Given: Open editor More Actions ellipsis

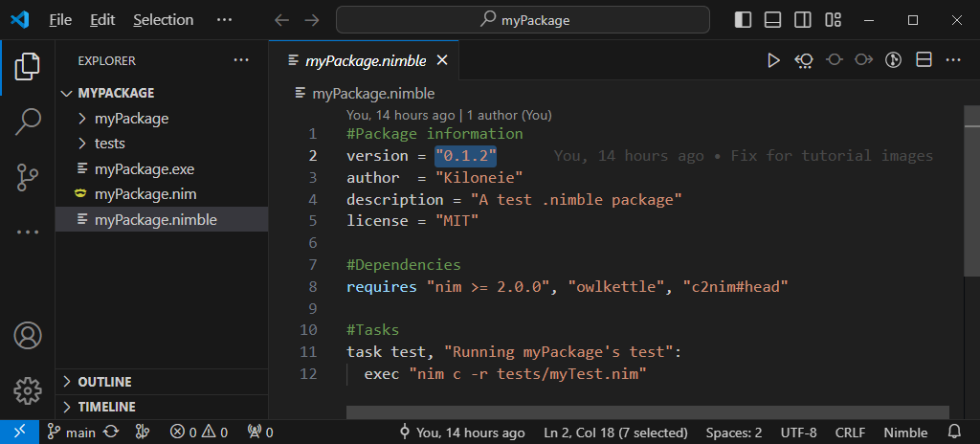Looking at the screenshot, I should pyautogui.click(x=953, y=60).
